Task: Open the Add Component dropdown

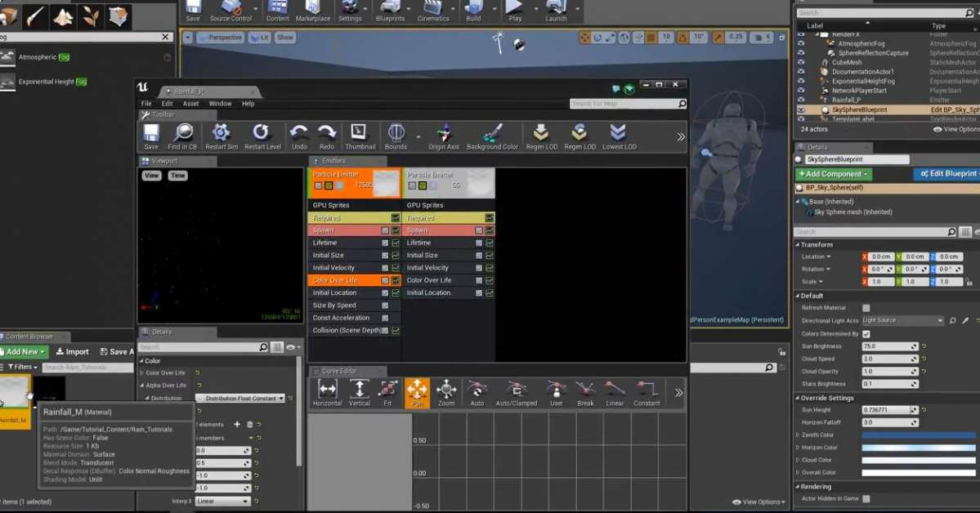Action: (x=834, y=174)
